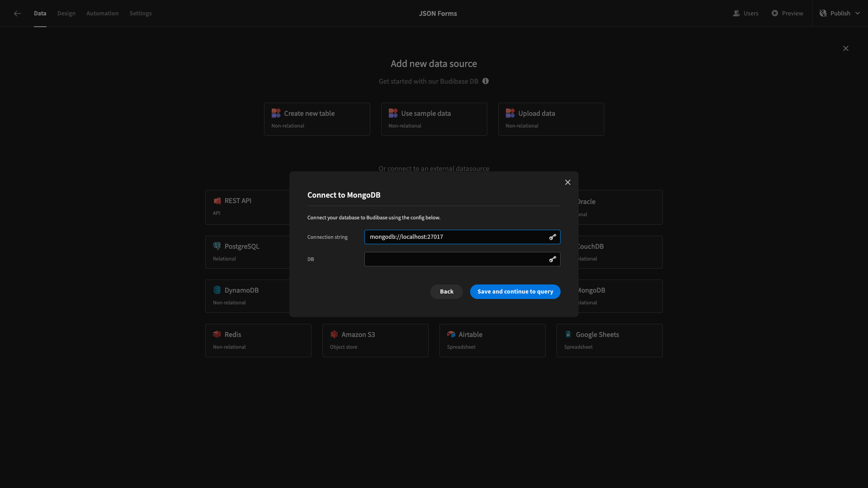Click the Budibase DB info icon
The width and height of the screenshot is (868, 488).
click(486, 81)
